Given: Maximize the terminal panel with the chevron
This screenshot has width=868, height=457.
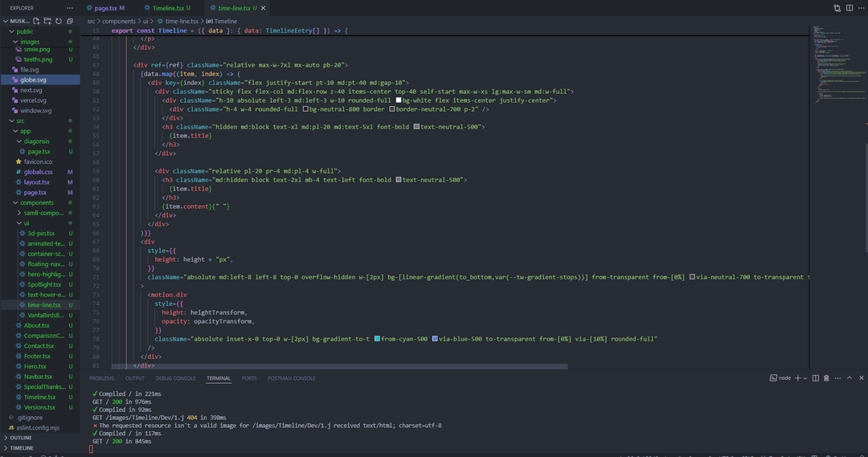Looking at the screenshot, I should tap(849, 378).
